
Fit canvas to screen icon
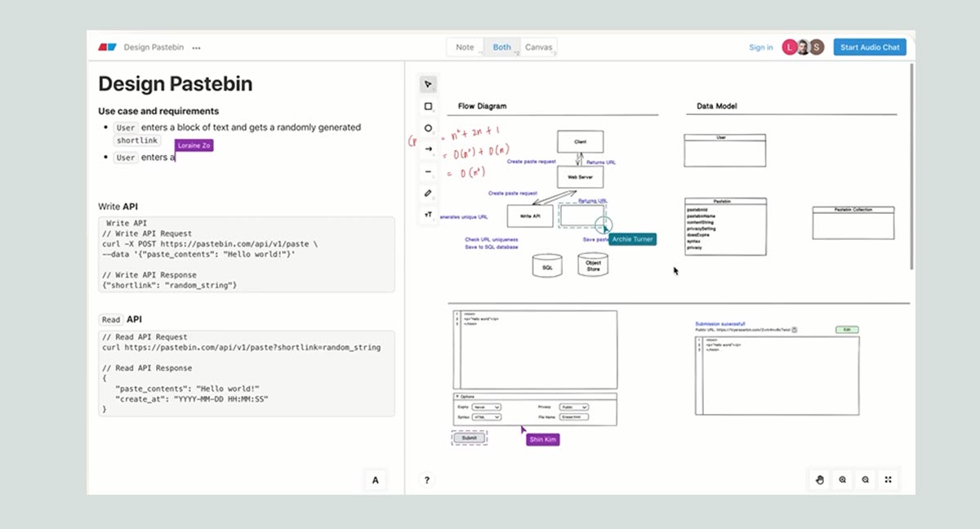[x=889, y=480]
